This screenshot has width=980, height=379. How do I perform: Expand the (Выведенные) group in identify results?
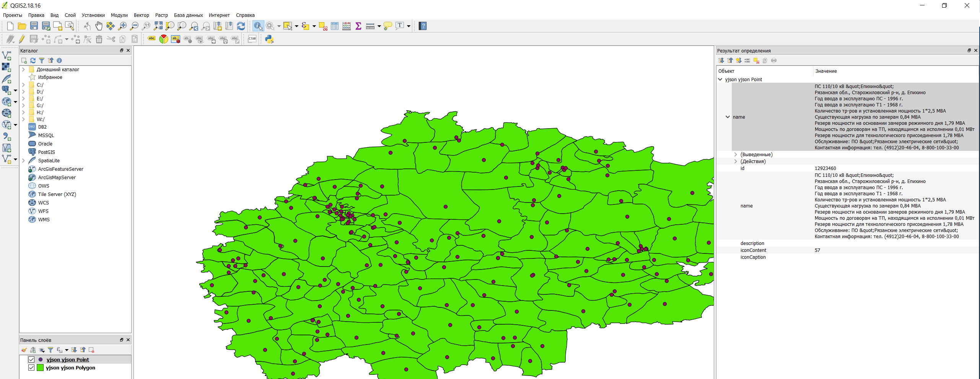(736, 154)
